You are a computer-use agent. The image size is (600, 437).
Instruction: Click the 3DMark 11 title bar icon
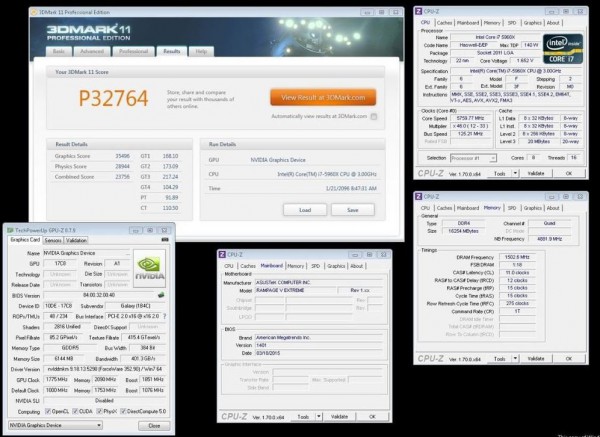pos(33,12)
